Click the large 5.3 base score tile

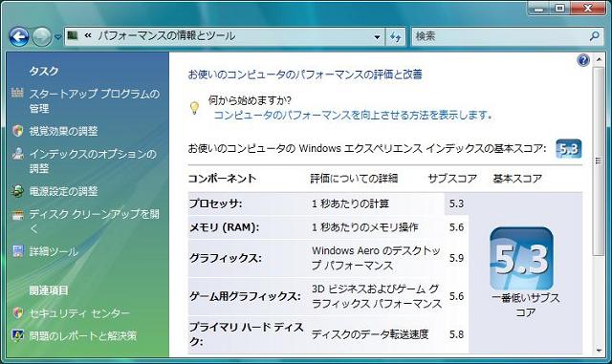pos(521,259)
